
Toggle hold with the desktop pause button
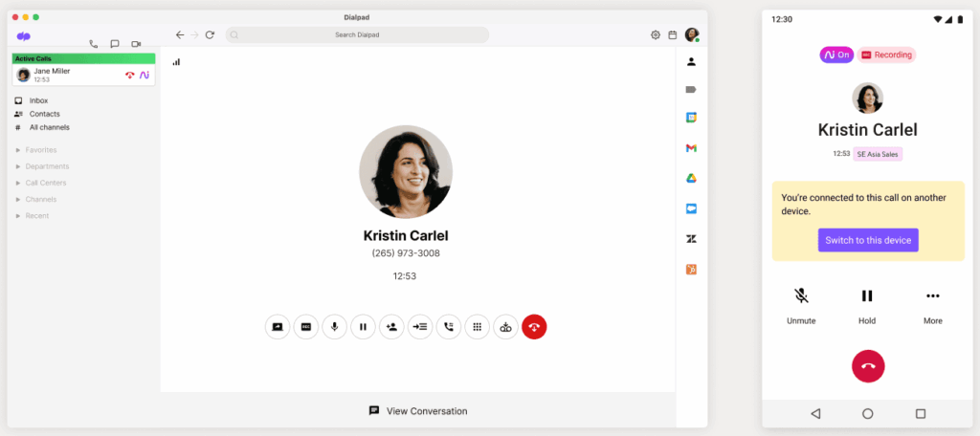coord(363,327)
